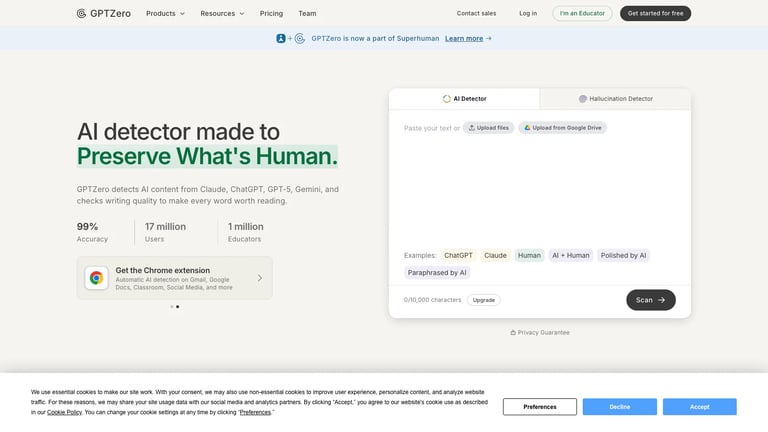Load the Claude example text
768x432 pixels.
[x=495, y=255]
